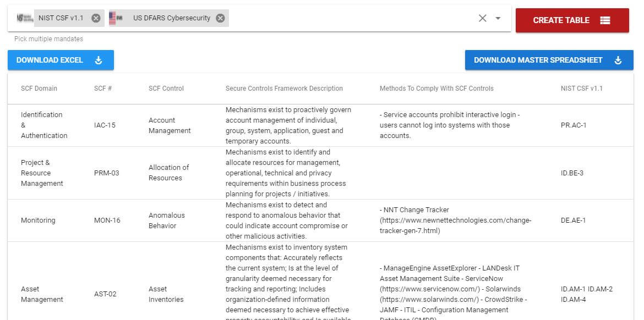Select the PRM-03 row cell

click(106, 173)
